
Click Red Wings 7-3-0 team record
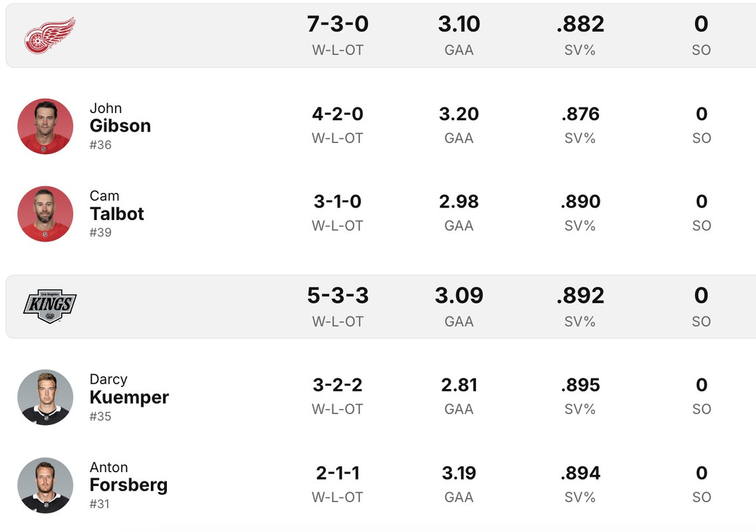[338, 25]
